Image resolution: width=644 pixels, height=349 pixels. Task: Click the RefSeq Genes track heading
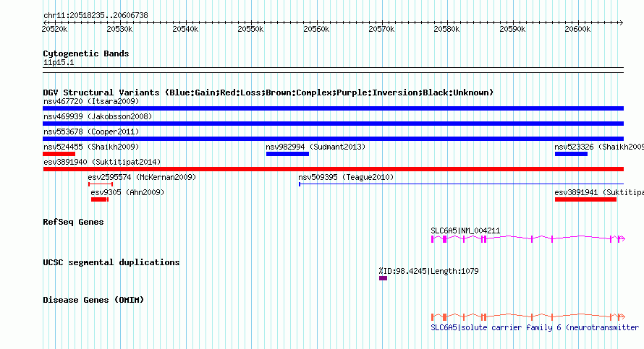click(73, 222)
